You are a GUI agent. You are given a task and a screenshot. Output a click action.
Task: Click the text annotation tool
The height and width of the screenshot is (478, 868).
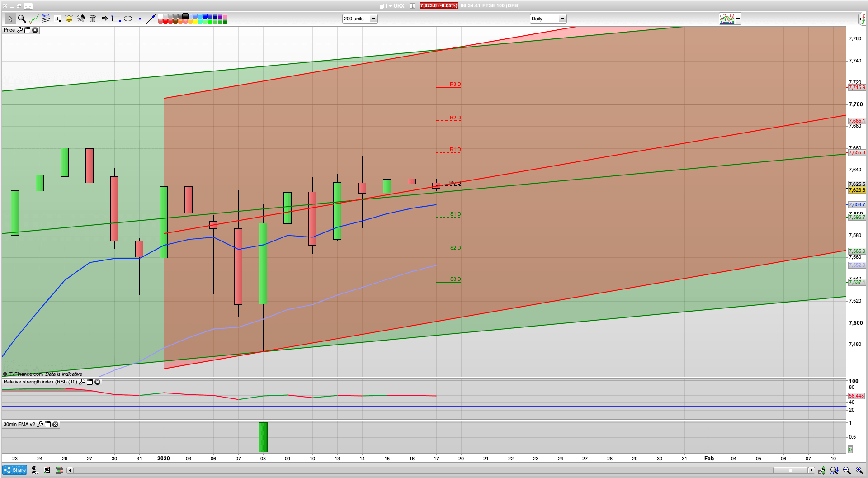click(57, 19)
